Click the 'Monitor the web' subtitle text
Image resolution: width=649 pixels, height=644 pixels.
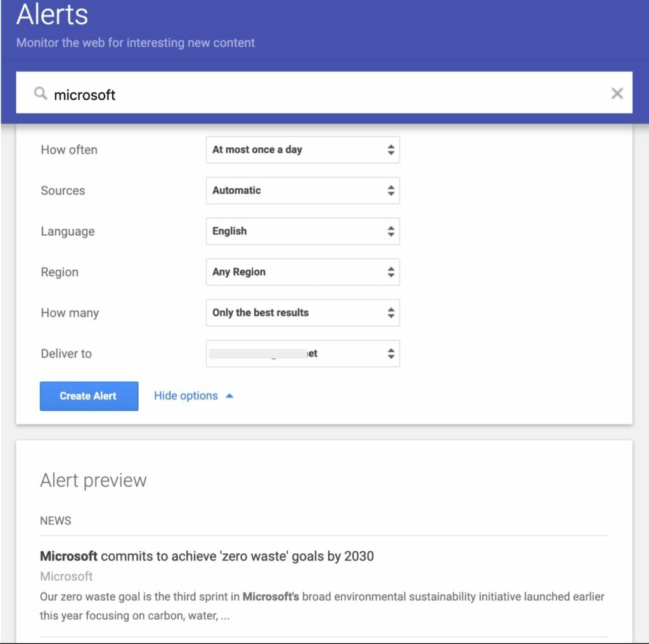point(136,42)
